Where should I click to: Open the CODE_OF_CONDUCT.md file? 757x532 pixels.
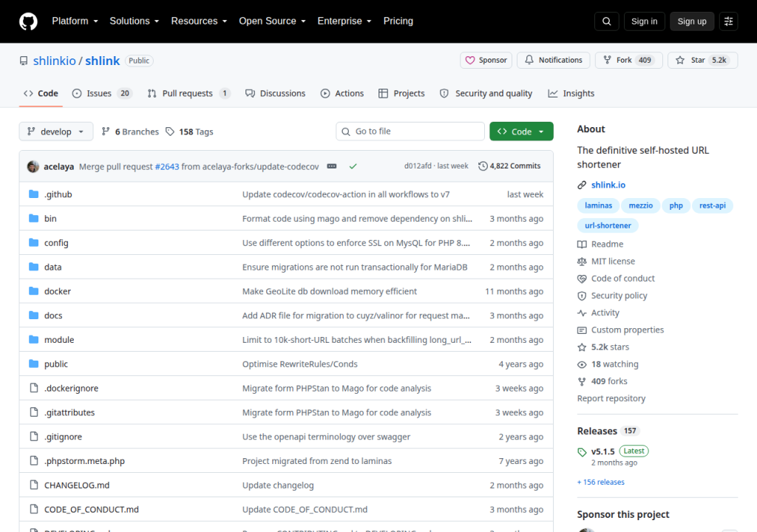click(91, 509)
